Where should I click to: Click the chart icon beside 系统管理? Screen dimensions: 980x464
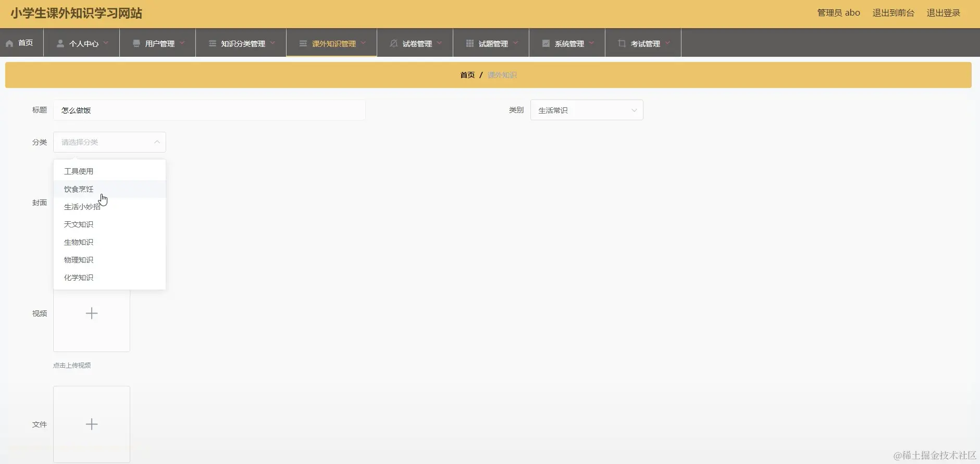click(546, 43)
